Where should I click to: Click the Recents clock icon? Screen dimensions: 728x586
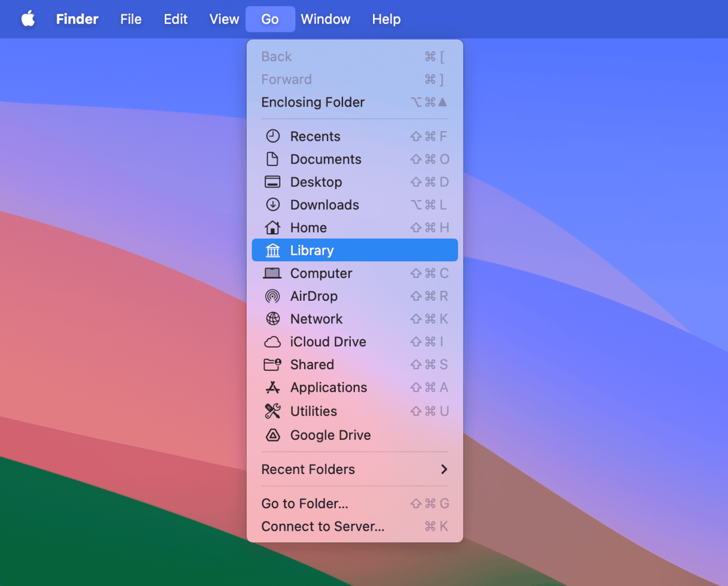coord(273,137)
